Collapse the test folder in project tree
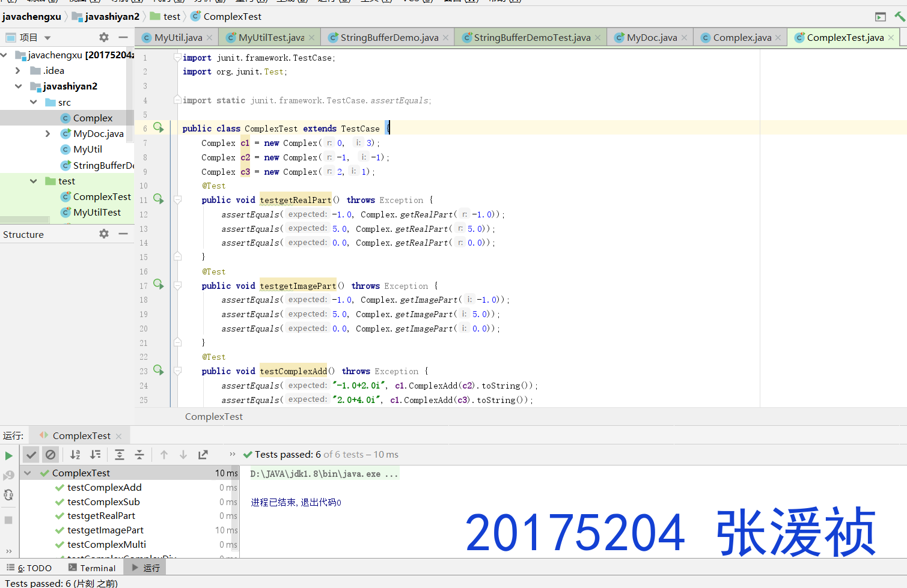The width and height of the screenshot is (907, 588). pyautogui.click(x=34, y=181)
